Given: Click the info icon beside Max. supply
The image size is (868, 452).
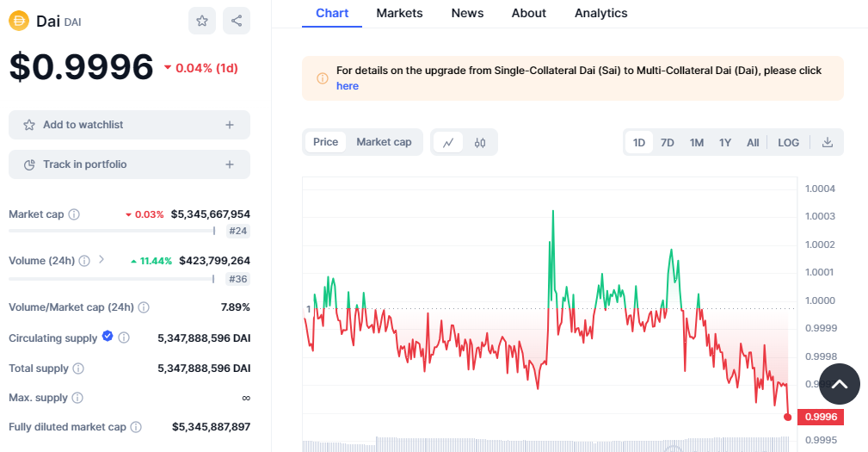Looking at the screenshot, I should (77, 398).
